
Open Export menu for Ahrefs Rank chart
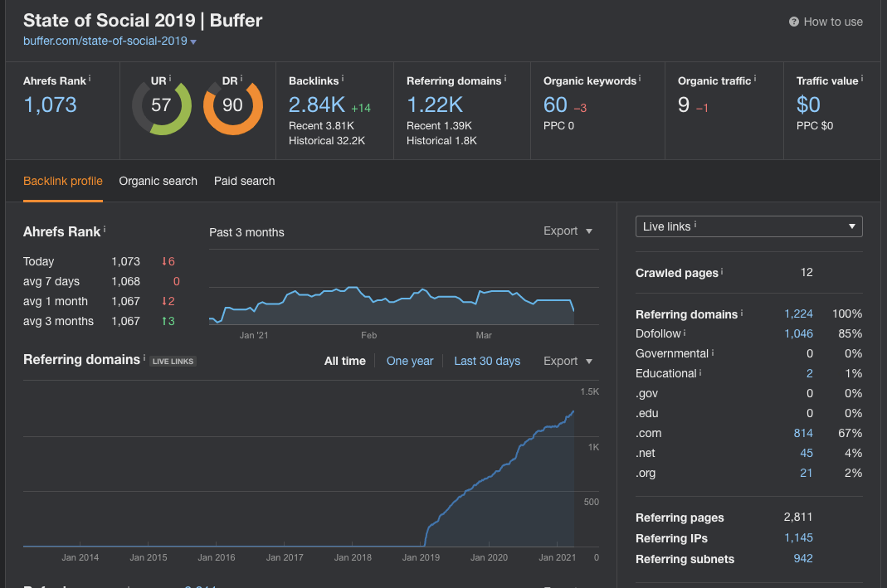point(568,231)
